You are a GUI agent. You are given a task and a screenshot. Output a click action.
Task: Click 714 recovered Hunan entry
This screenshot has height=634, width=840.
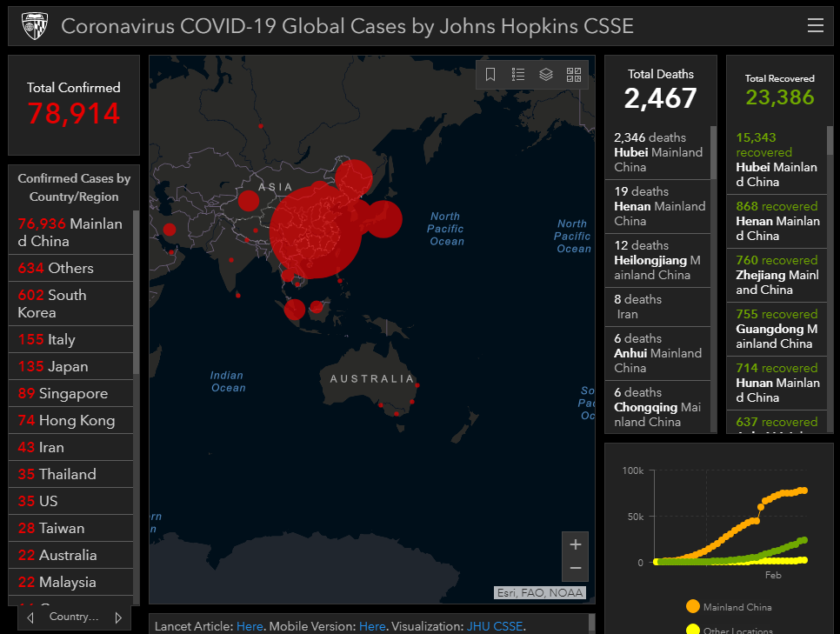777,383
